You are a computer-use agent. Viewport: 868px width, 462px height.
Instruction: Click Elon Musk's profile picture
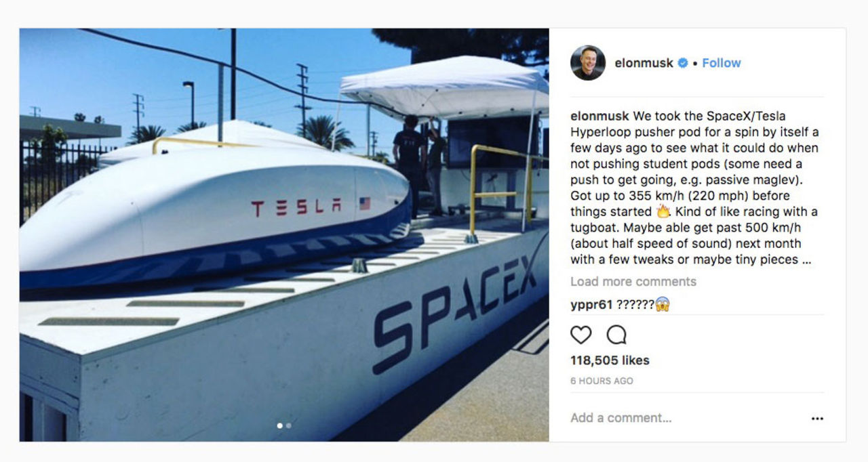click(587, 62)
